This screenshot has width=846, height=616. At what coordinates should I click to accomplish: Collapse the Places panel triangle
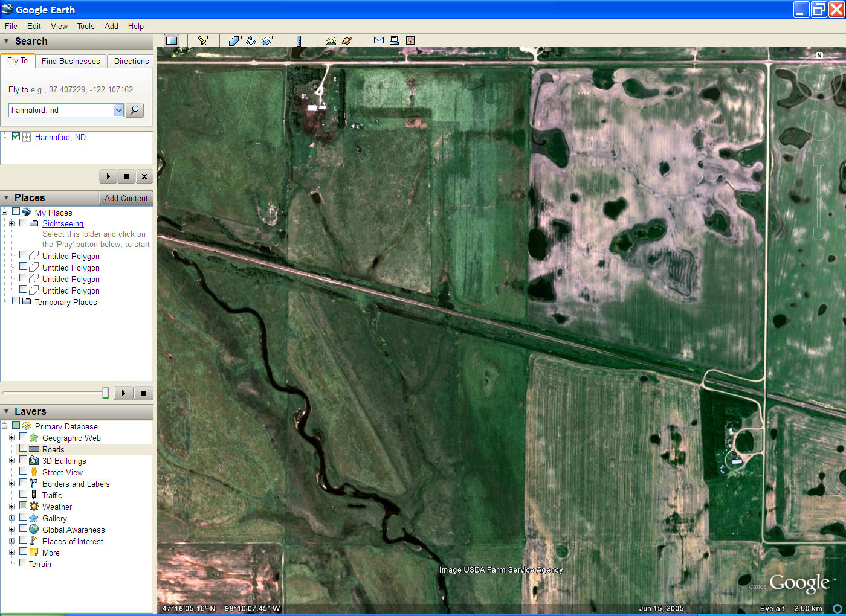click(7, 197)
